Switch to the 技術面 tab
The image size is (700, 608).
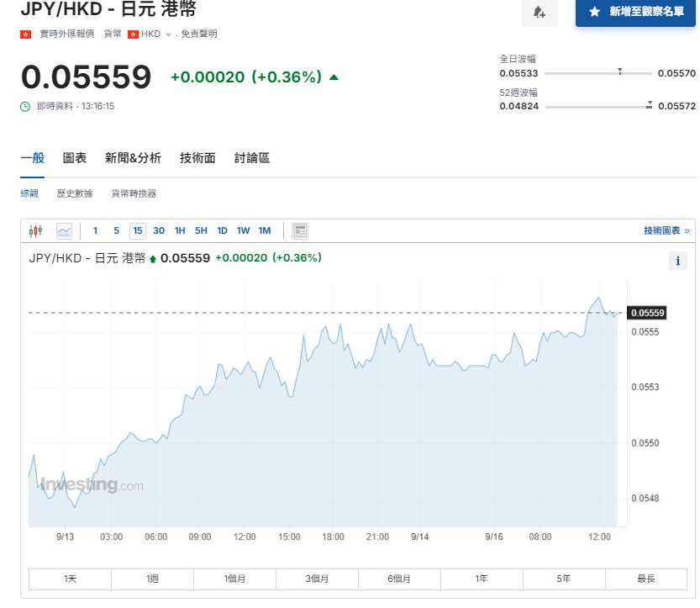pyautogui.click(x=197, y=157)
